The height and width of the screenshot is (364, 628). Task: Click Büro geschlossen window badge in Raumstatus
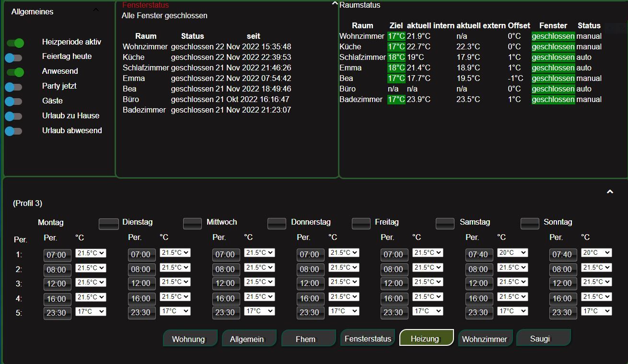(x=553, y=89)
